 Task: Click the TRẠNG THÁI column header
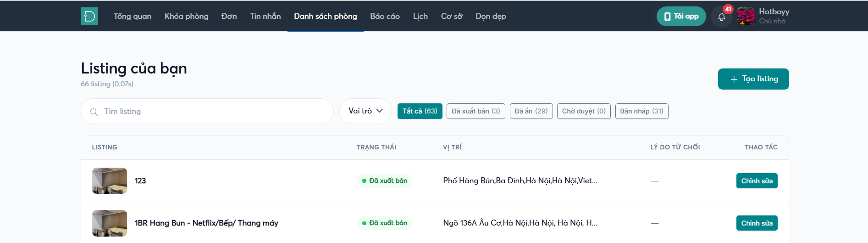[x=376, y=147]
